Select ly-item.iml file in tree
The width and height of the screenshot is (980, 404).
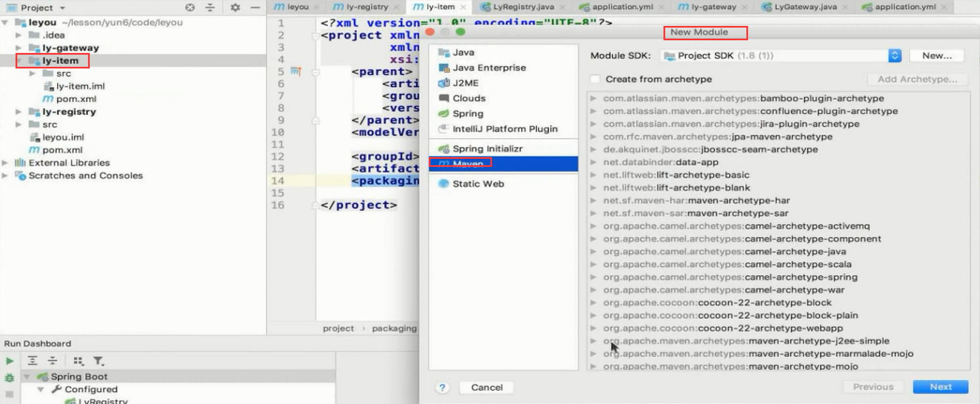pos(80,86)
